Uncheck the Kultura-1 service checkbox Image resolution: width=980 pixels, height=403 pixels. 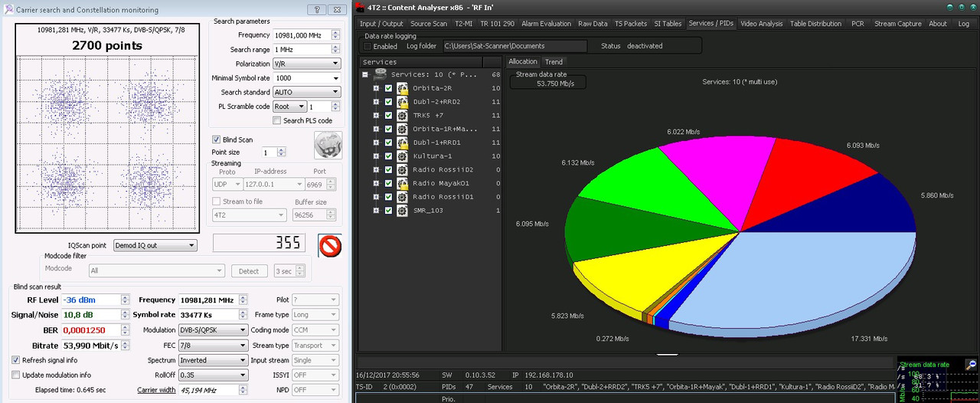pyautogui.click(x=388, y=156)
